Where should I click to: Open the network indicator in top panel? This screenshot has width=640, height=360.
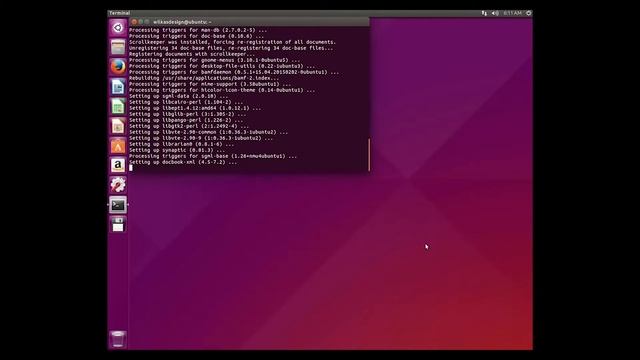pyautogui.click(x=484, y=13)
